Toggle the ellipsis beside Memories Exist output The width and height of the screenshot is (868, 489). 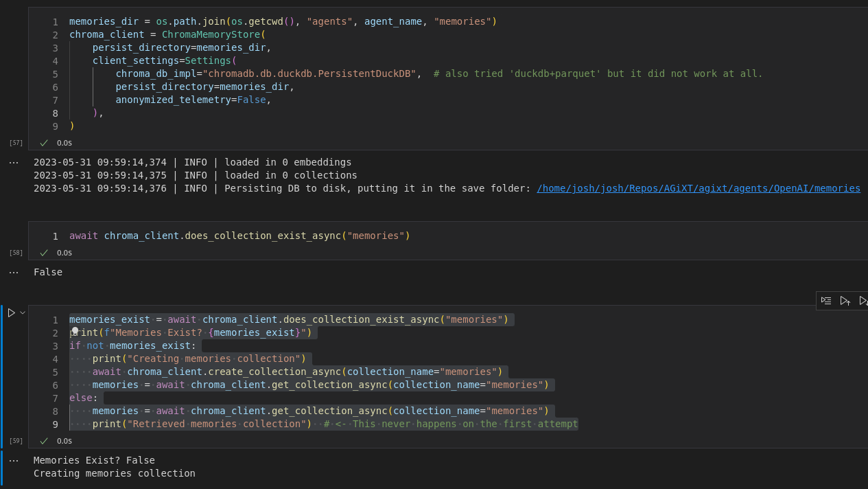pos(14,460)
